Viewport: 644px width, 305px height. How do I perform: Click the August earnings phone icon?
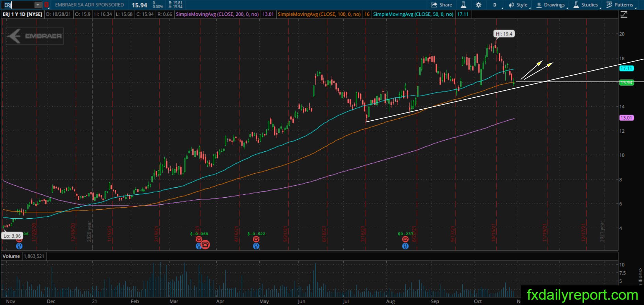(x=405, y=239)
